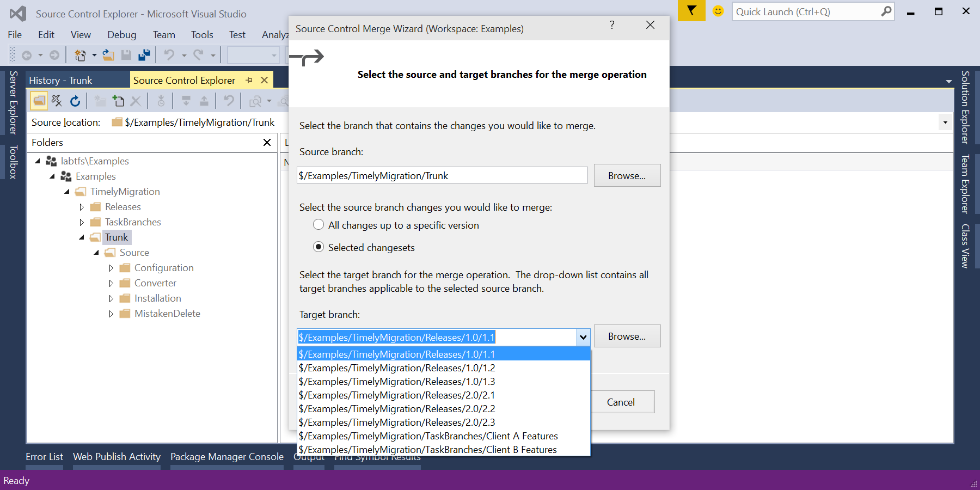Click the Navigate Forward toolbar icon

tap(54, 55)
